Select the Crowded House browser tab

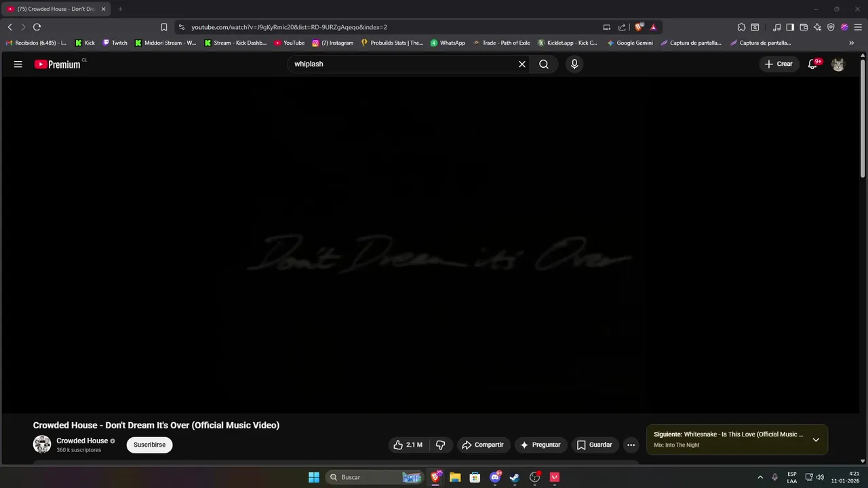[x=56, y=9]
